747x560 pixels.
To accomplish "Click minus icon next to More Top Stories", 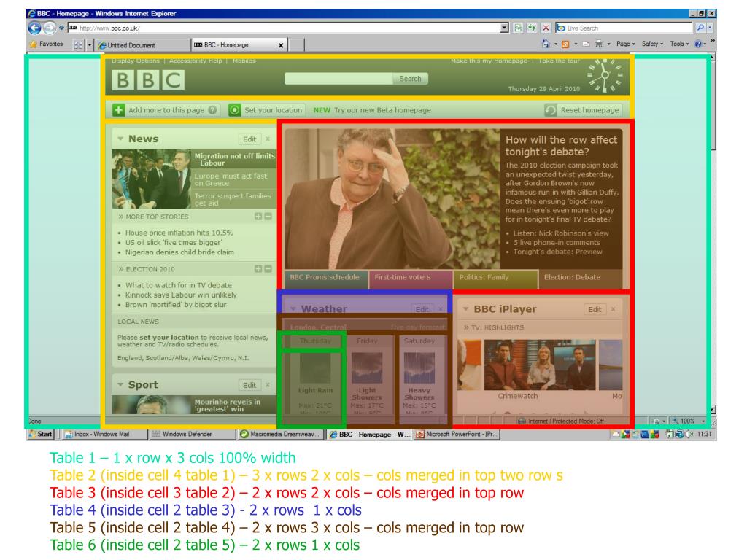I will pos(268,217).
